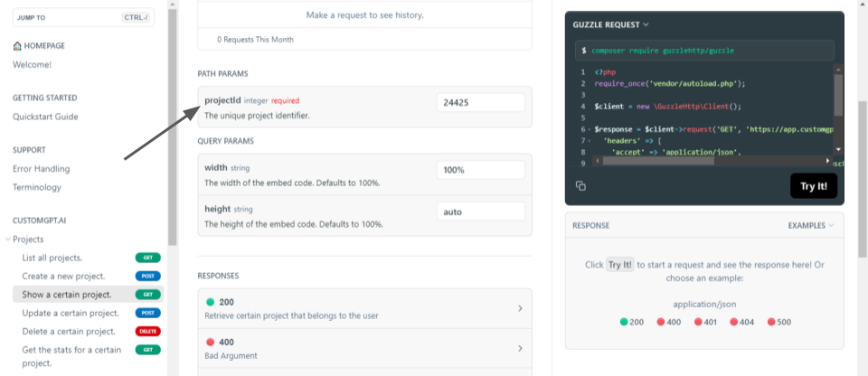
Task: Click the QUERY PARAMS heading
Action: tap(226, 141)
